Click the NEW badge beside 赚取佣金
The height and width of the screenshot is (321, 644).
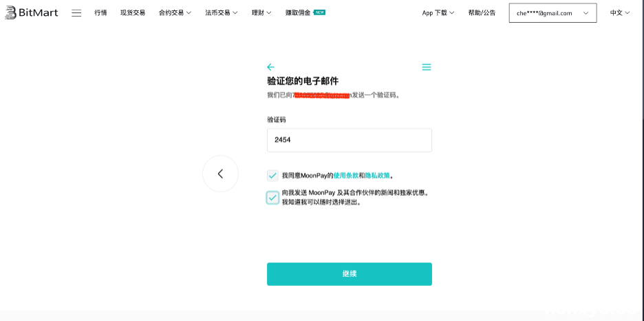(x=319, y=12)
